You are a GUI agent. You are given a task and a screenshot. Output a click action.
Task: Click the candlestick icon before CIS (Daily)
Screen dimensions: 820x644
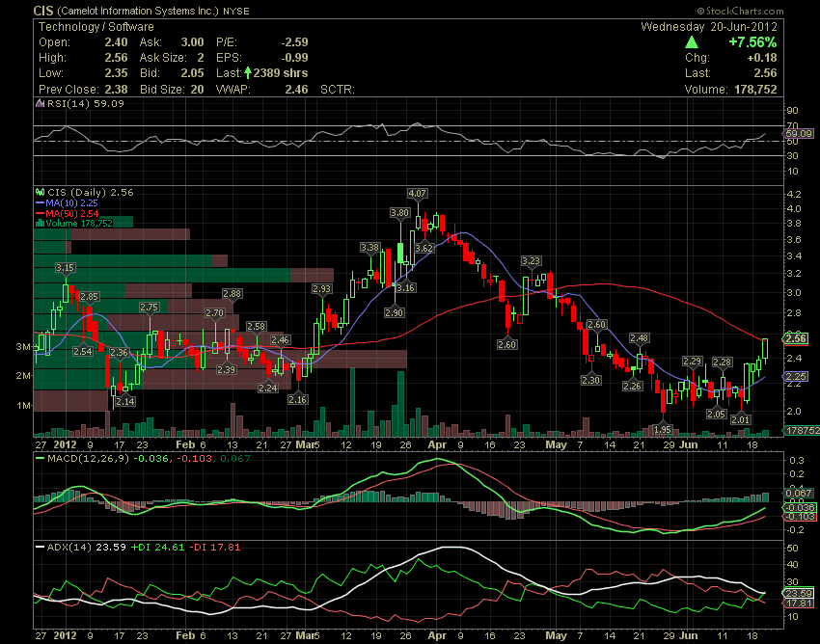click(x=40, y=193)
